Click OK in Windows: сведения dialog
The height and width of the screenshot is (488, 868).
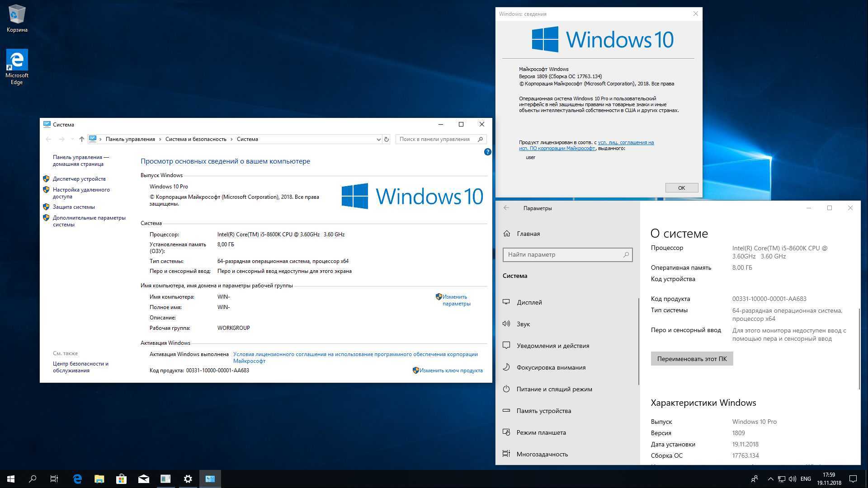pos(682,188)
